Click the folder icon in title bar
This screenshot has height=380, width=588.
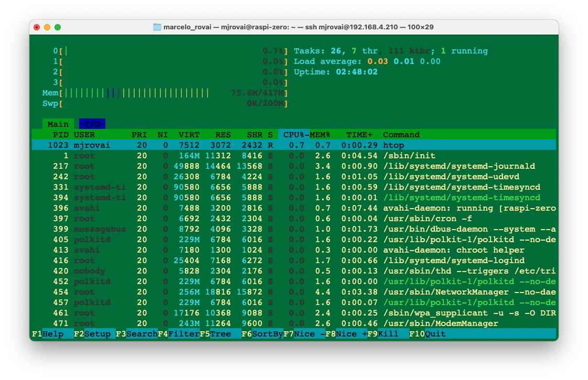[x=157, y=27]
